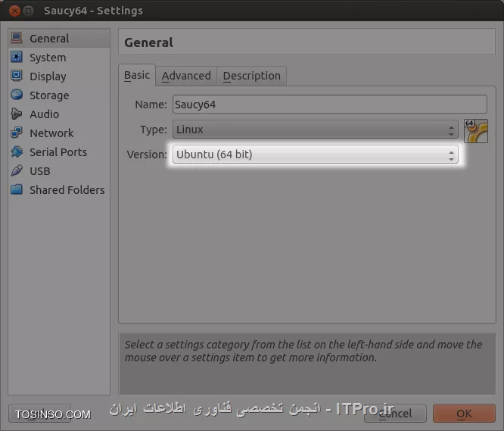Switch to the Basic tab
Viewport: 504px width, 431px height.
(x=137, y=75)
